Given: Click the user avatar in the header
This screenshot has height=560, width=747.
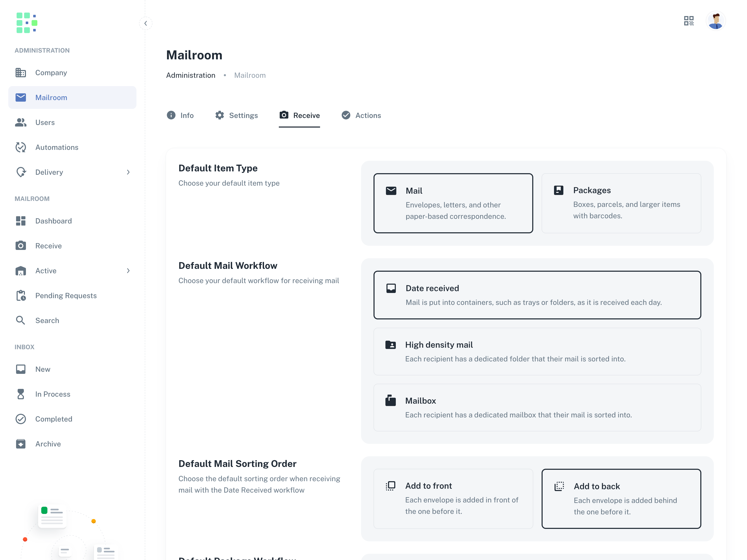Looking at the screenshot, I should [716, 21].
